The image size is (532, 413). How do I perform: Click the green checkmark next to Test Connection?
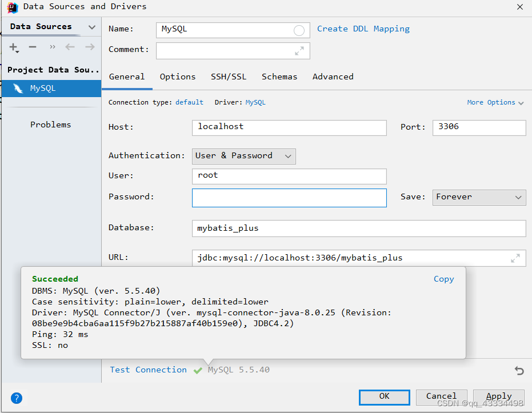198,371
